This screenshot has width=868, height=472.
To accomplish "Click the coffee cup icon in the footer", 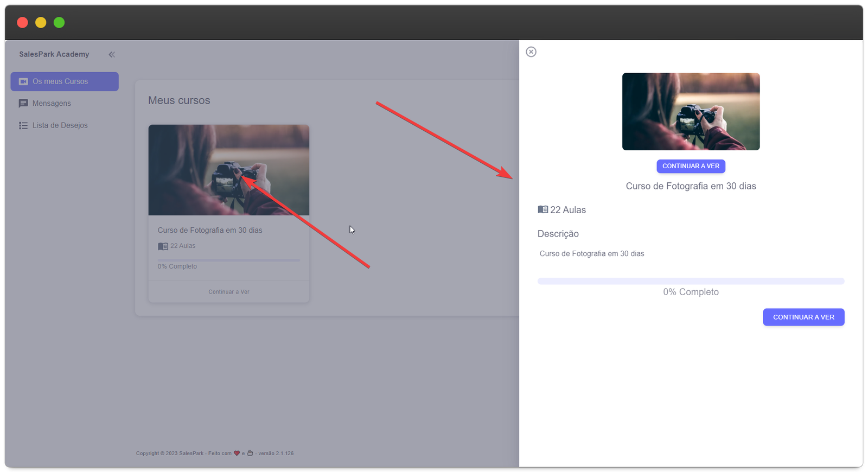I will pyautogui.click(x=250, y=453).
